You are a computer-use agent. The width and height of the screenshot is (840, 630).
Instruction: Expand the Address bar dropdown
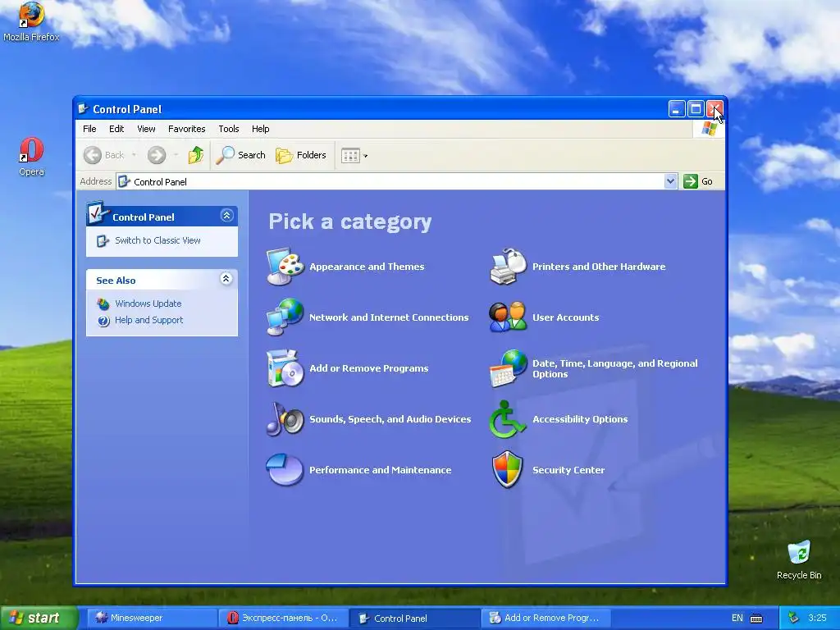(670, 181)
